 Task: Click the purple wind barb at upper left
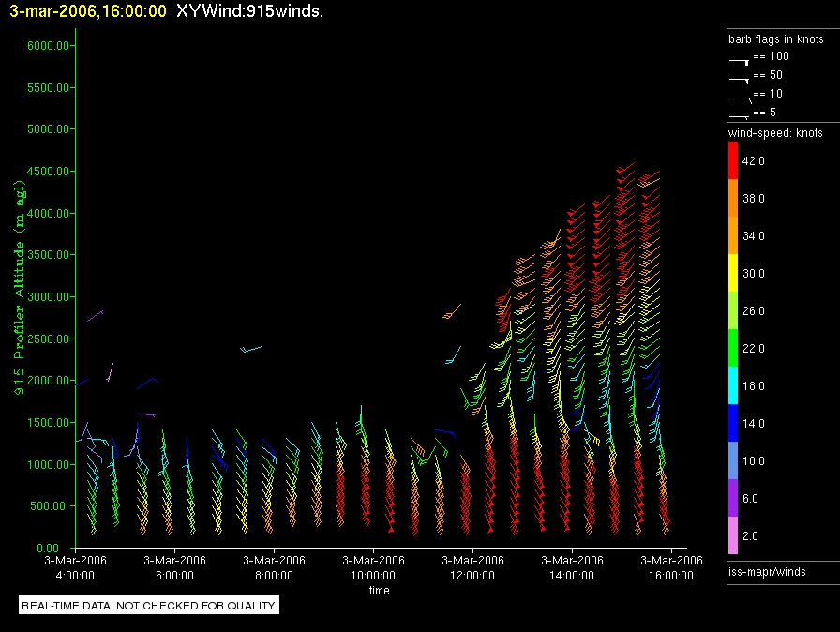tap(96, 315)
